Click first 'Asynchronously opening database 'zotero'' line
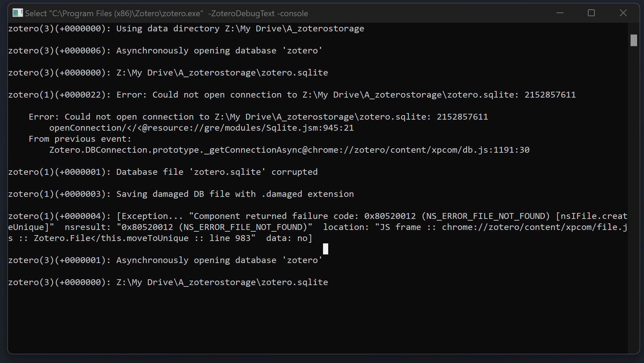The image size is (644, 363). (165, 51)
